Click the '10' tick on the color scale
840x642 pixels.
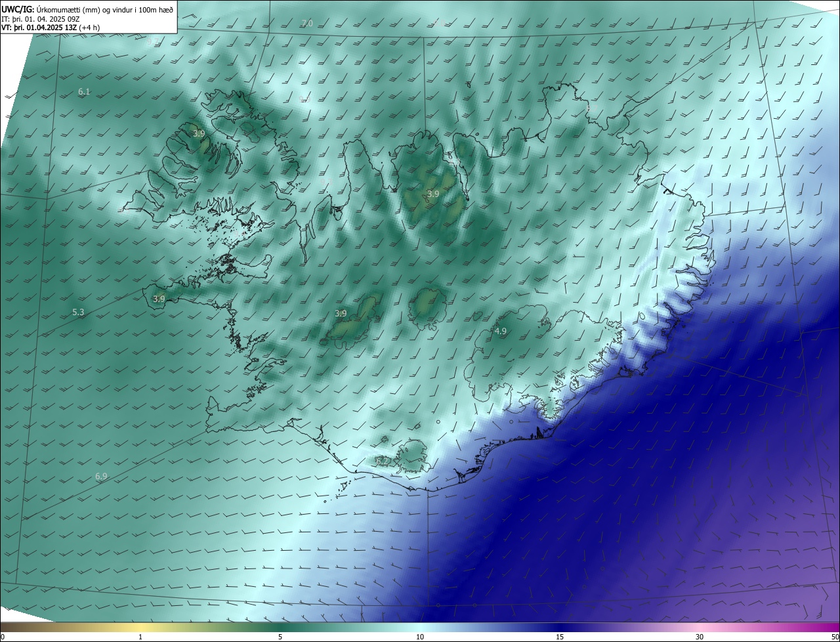click(420, 637)
